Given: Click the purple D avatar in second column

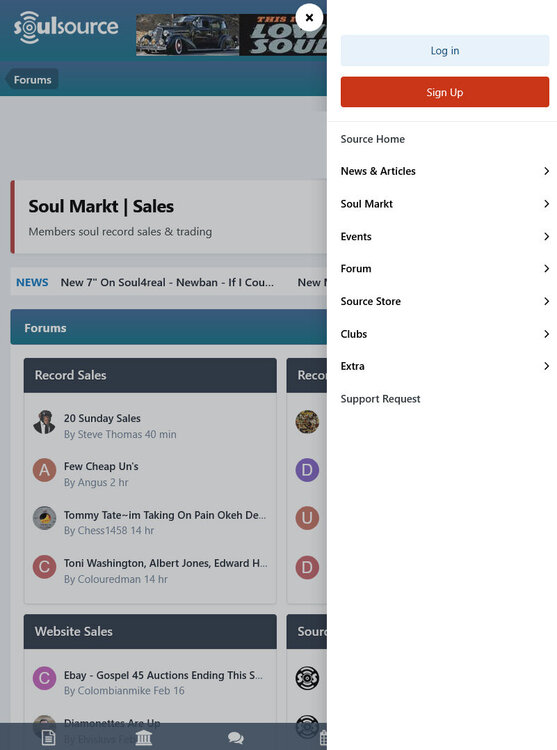Looking at the screenshot, I should [x=307, y=470].
